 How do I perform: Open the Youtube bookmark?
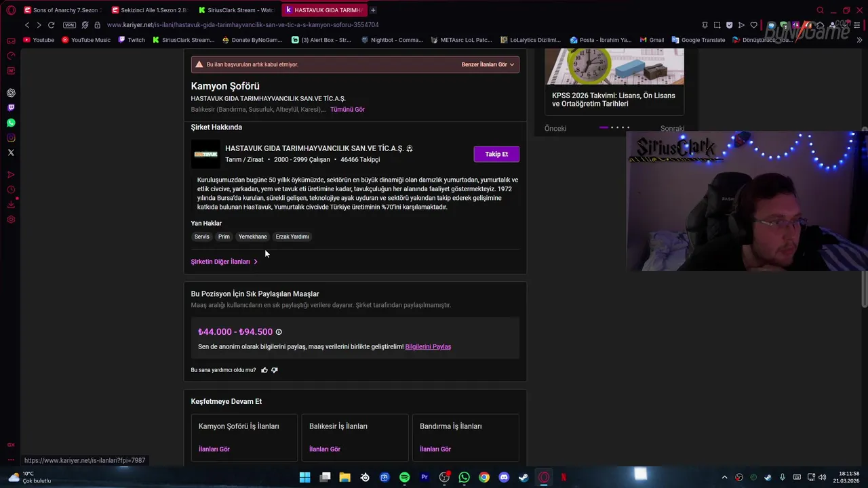[39, 40]
